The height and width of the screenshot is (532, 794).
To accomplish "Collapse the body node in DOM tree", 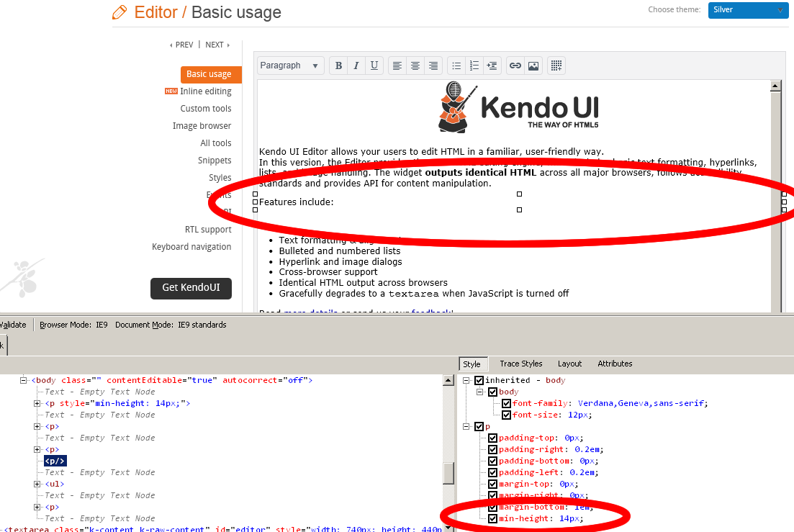I will (x=23, y=380).
